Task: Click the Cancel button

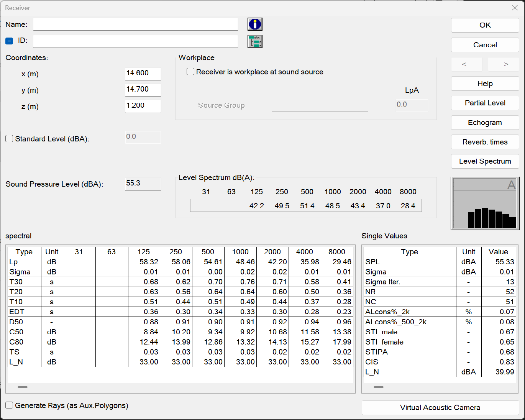Action: 485,45
